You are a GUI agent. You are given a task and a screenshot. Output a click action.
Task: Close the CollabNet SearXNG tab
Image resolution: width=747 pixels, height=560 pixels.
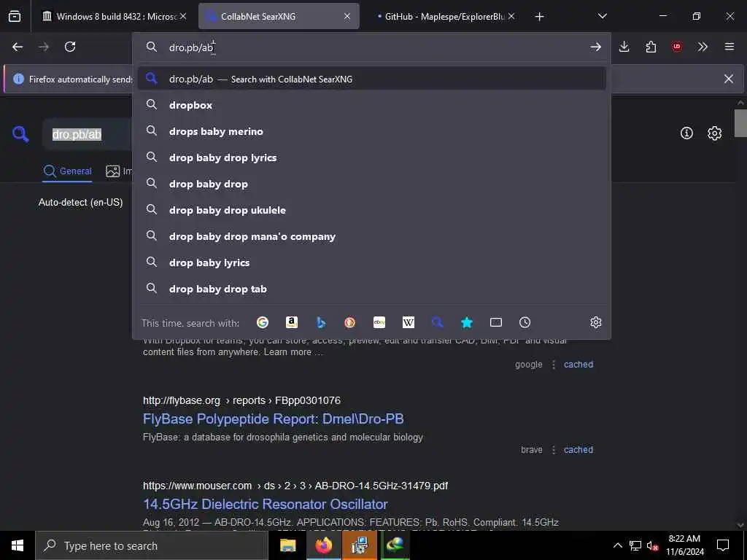point(347,16)
